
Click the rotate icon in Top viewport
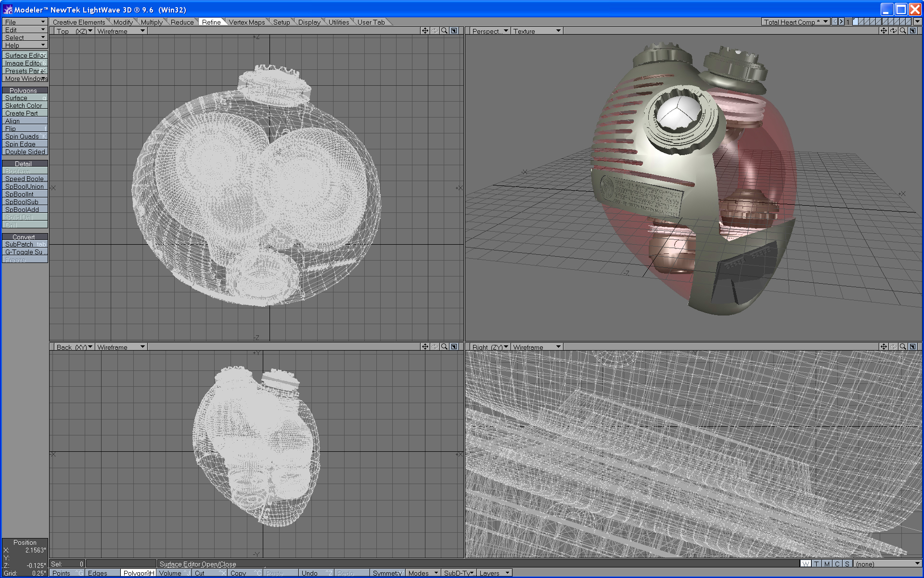coord(435,31)
